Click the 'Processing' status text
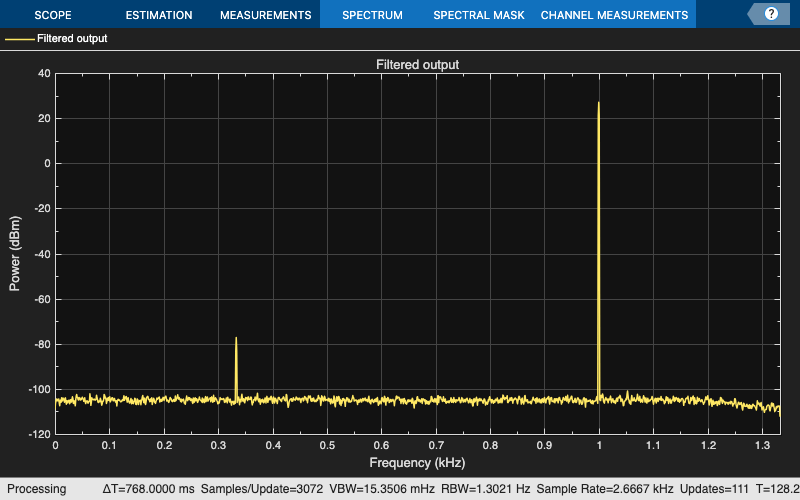The width and height of the screenshot is (800, 500). pos(36,489)
